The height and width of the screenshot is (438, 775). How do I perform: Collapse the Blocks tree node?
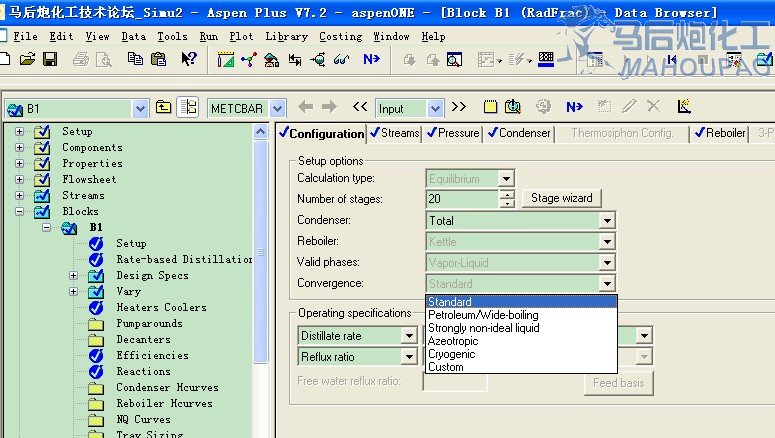[x=19, y=212]
